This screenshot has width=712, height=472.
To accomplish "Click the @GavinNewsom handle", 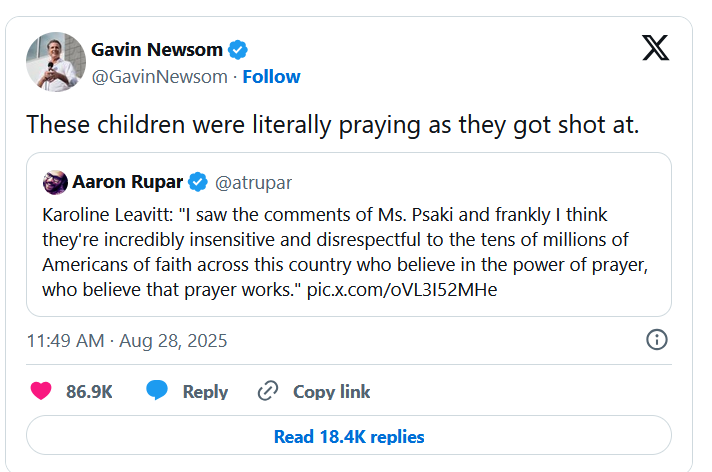I will click(x=159, y=77).
